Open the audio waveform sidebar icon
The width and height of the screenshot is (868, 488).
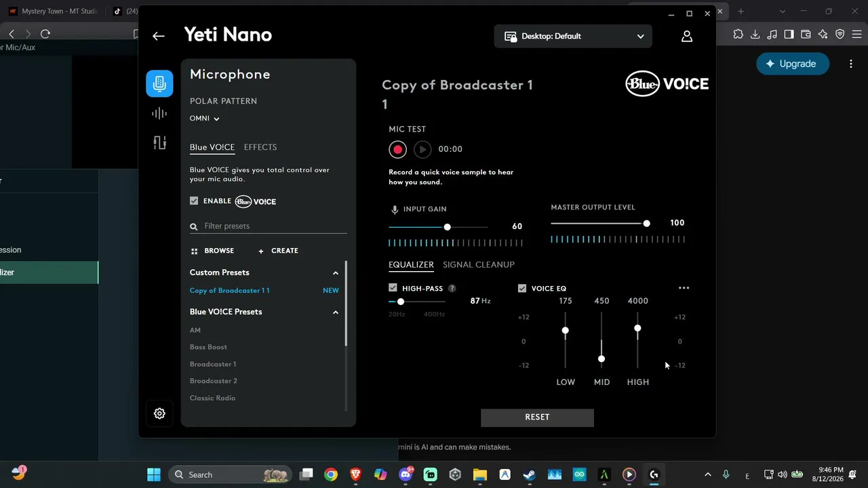pos(159,113)
